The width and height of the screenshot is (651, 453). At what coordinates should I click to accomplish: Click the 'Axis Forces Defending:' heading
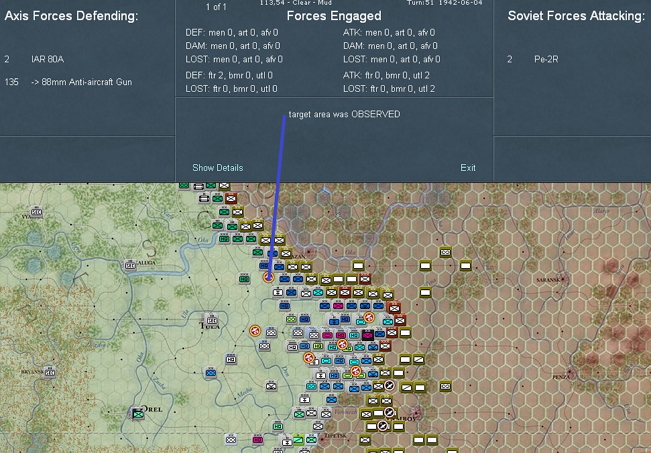click(x=71, y=16)
